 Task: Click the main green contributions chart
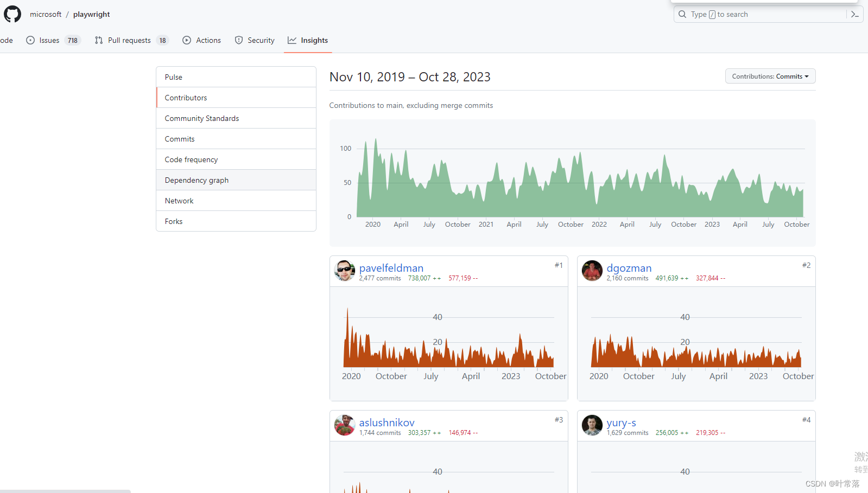pos(573,183)
